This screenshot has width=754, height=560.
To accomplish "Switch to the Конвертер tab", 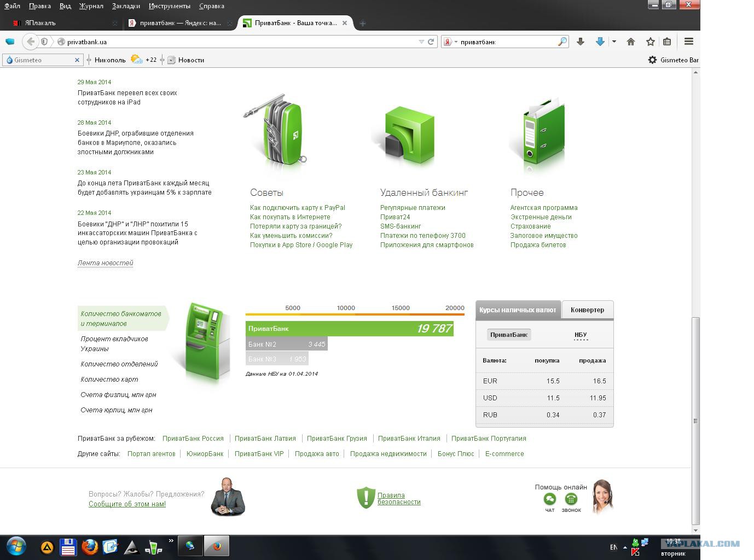I will coord(588,310).
